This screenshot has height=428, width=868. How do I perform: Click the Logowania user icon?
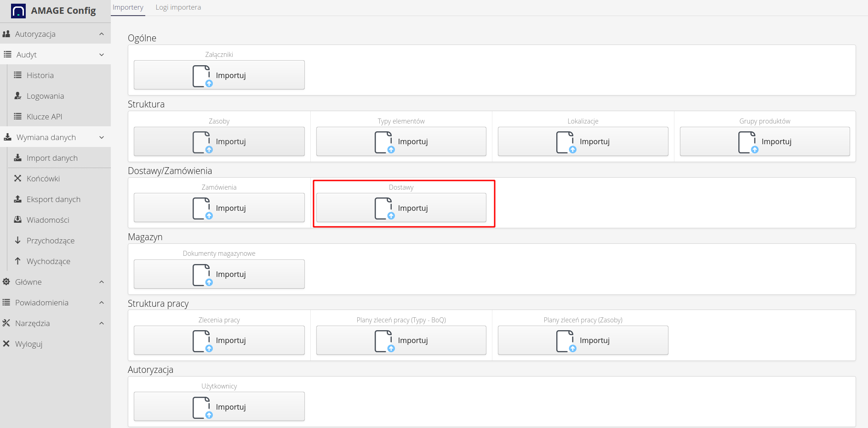pyautogui.click(x=18, y=96)
